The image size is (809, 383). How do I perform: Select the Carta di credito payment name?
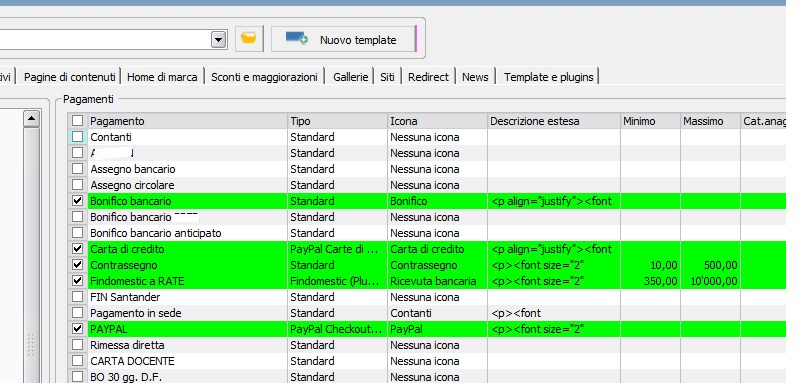(x=127, y=249)
